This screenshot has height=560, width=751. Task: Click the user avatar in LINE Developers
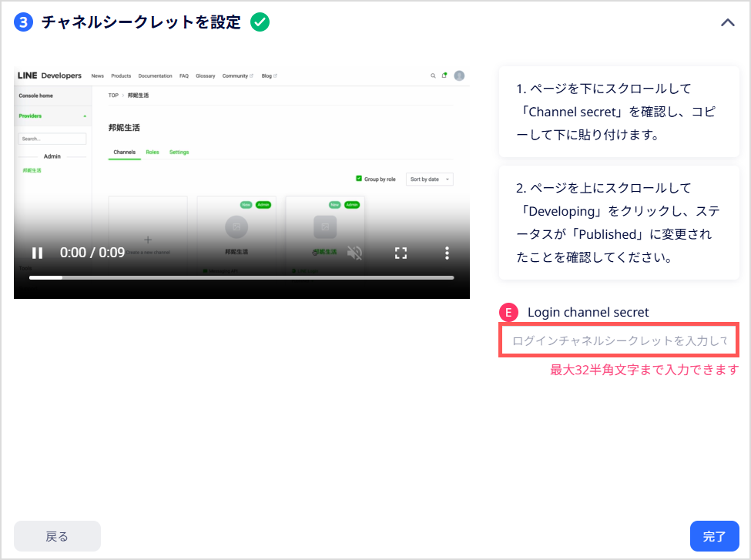(459, 75)
